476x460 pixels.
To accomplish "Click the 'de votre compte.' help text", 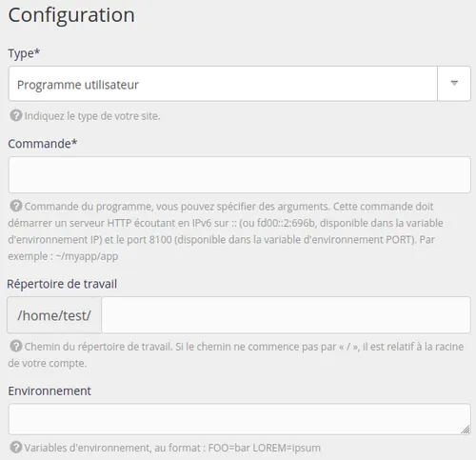I will (48, 363).
